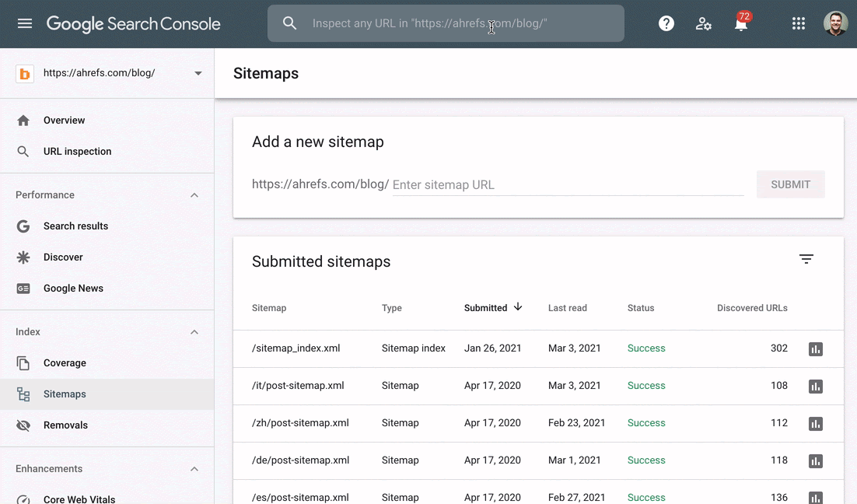Click the Inspect any URL search box
The image size is (857, 504).
(x=459, y=23)
